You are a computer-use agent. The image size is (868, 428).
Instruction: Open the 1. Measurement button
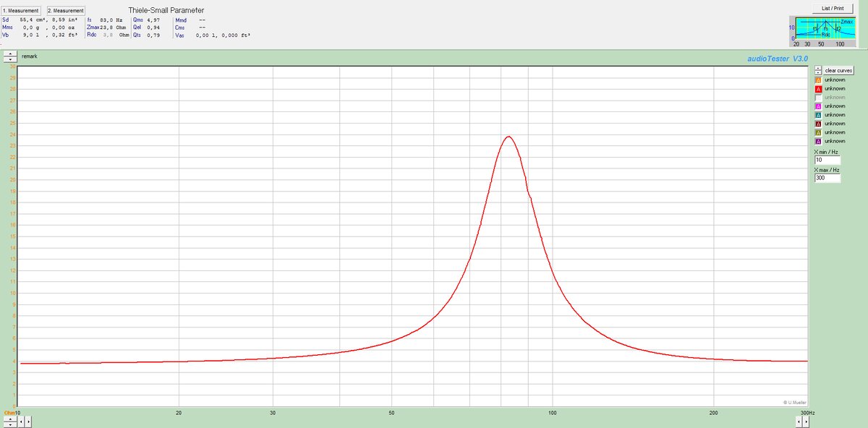[x=20, y=11]
